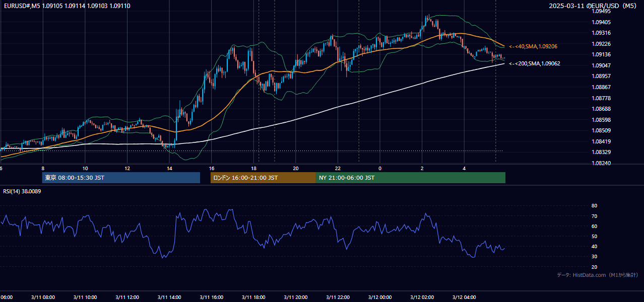Click the RSI(14) 38.0089 indicator label
This screenshot has height=302, width=644.
(22, 191)
